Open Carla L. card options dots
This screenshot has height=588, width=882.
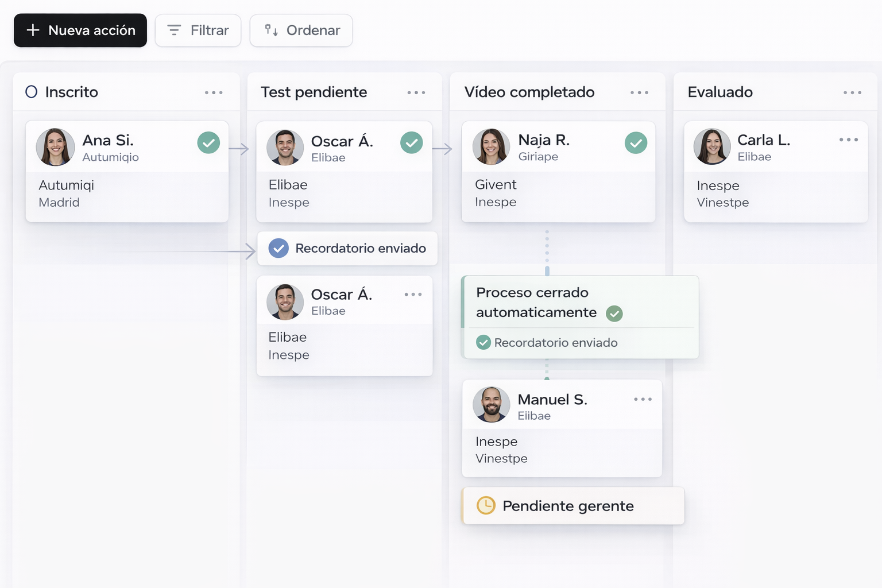click(x=848, y=140)
